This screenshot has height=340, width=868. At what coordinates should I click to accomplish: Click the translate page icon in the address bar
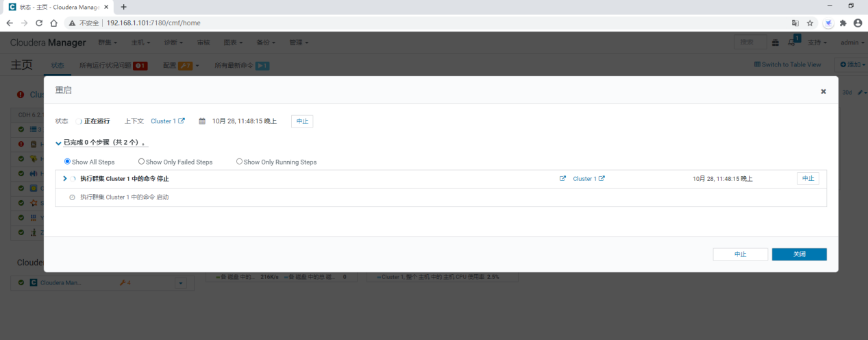[x=795, y=23]
